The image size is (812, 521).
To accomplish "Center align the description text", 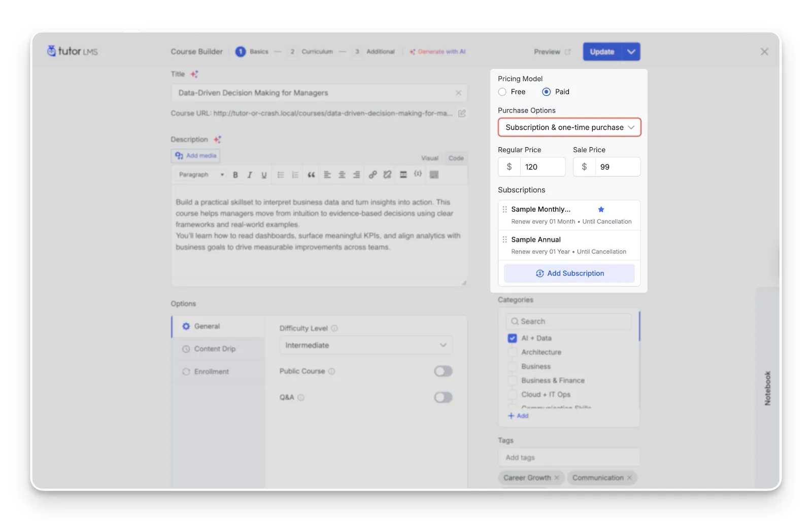I will tap(342, 175).
